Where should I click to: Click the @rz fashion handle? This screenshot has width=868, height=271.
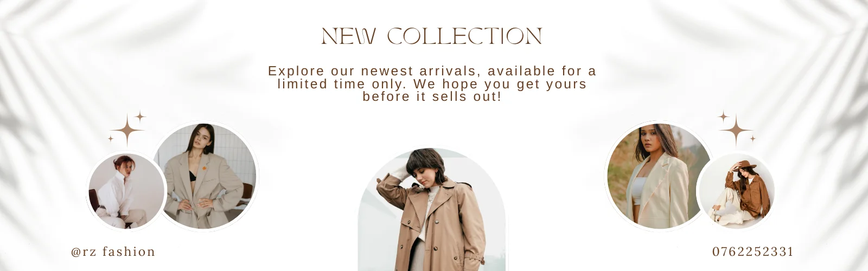pos(113,251)
